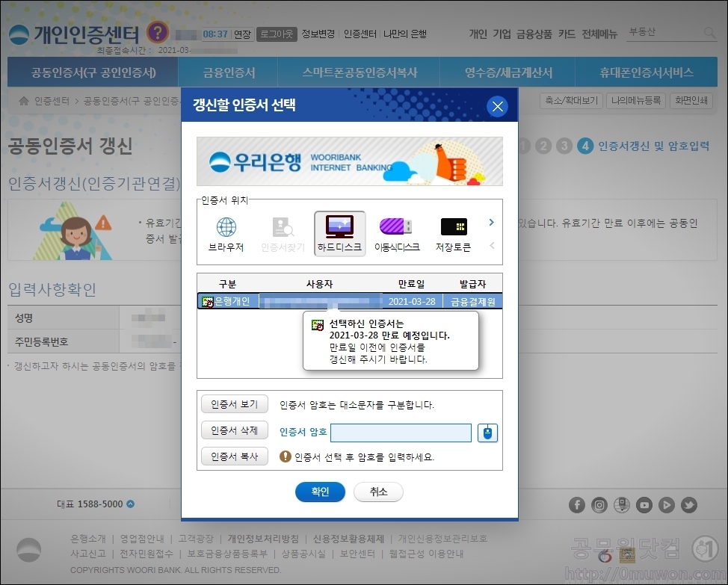Open the 스마트폰공동인증서복사 tab
This screenshot has height=585, width=728.
coord(360,72)
